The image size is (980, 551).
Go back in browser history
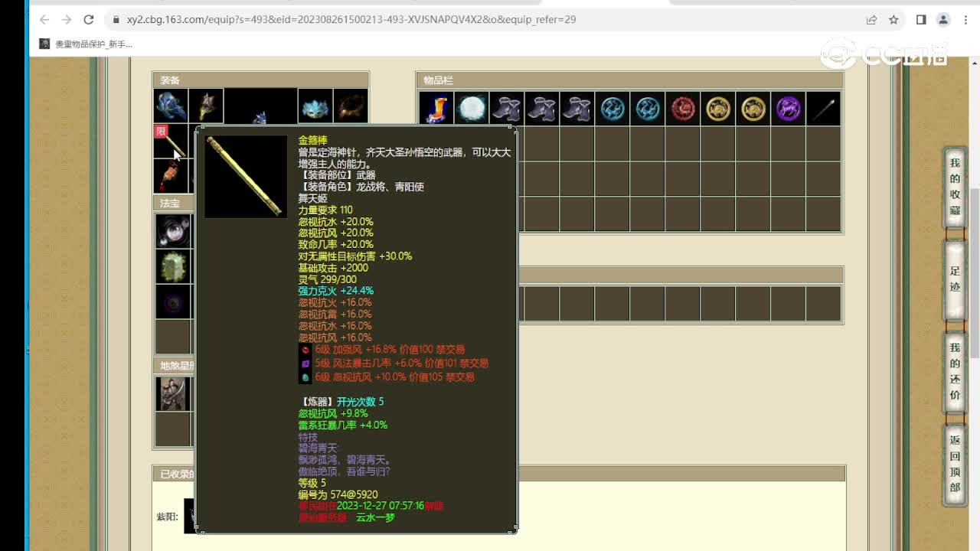point(44,19)
